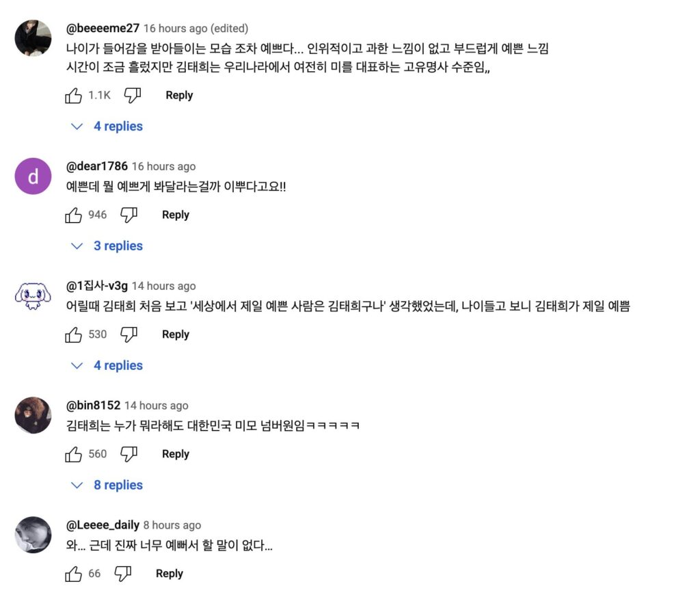This screenshot has height=597, width=700.
Task: Expand 3 replies under @dear1786 comment
Action: [108, 246]
